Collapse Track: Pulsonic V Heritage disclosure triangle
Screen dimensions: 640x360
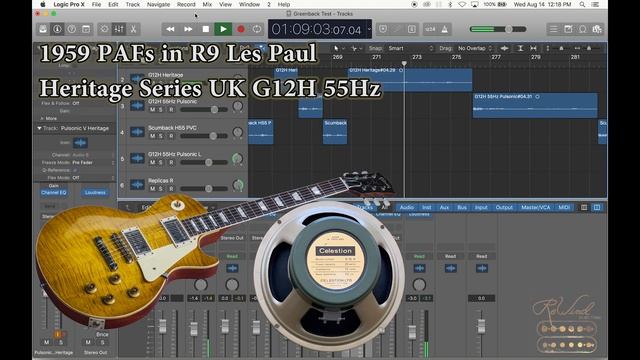pos(39,128)
